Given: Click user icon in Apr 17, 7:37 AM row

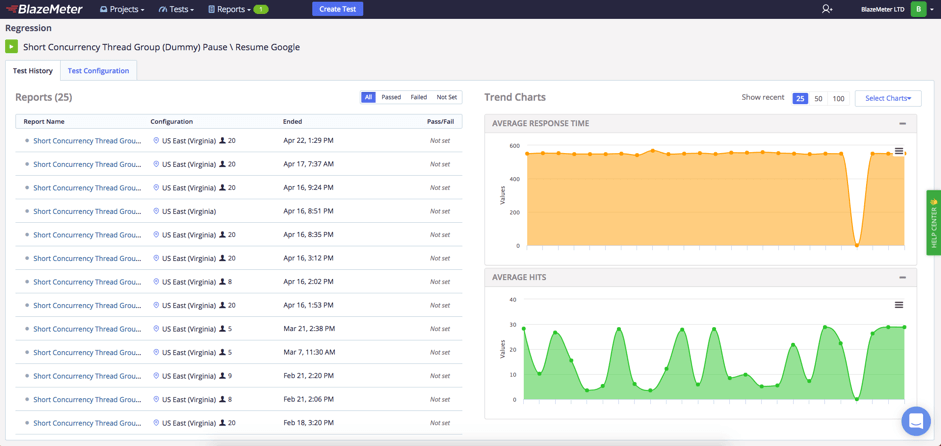Looking at the screenshot, I should 223,164.
